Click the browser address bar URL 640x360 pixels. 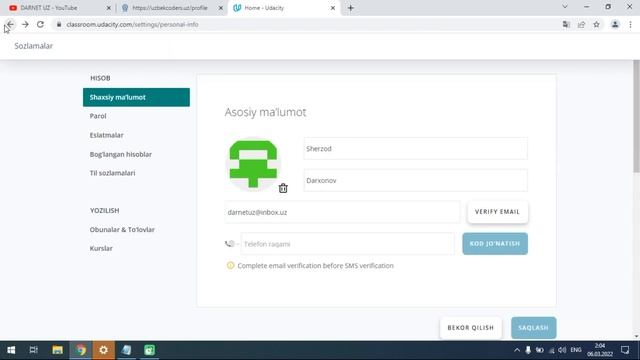[x=132, y=24]
